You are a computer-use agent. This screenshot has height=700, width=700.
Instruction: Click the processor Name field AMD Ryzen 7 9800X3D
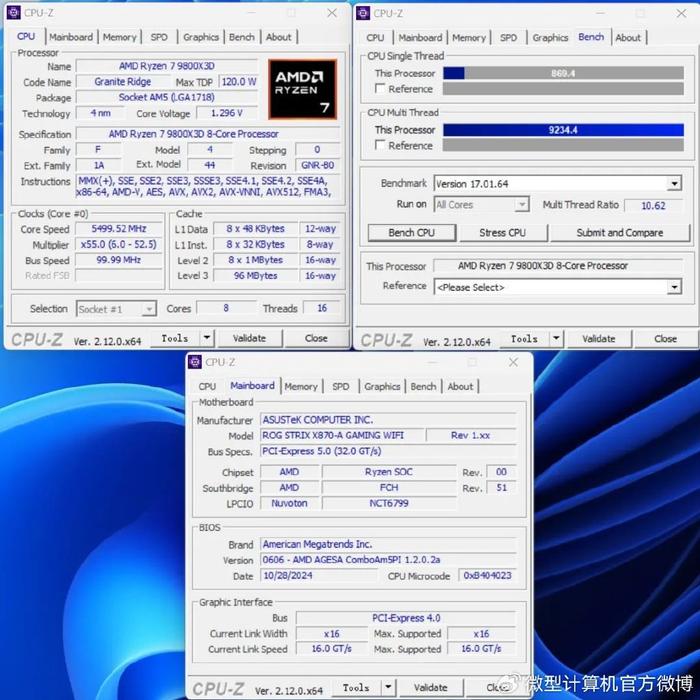[167, 66]
